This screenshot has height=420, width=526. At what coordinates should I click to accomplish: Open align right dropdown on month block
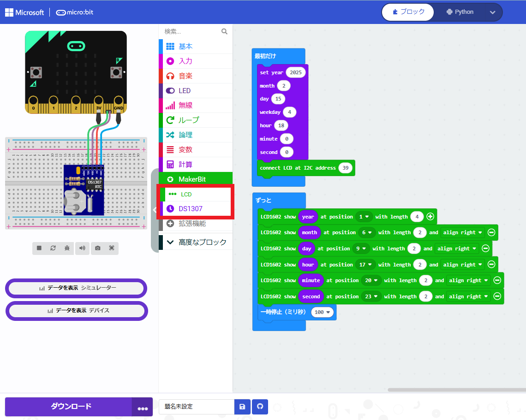[x=463, y=232]
